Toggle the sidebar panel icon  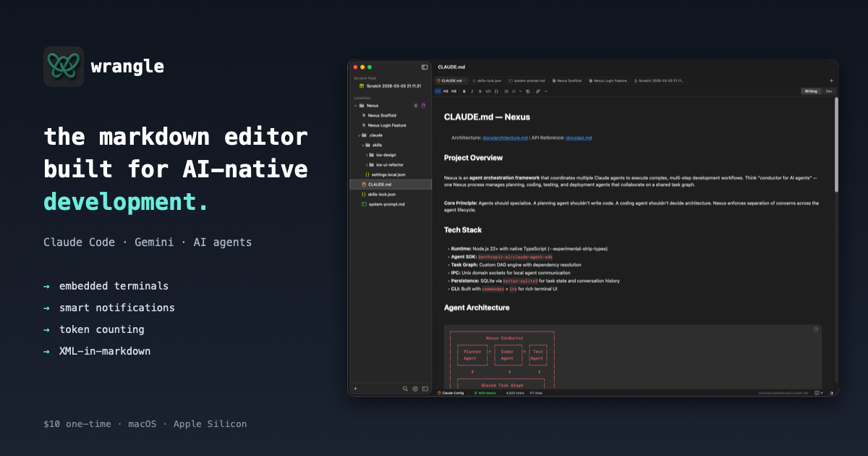425,67
